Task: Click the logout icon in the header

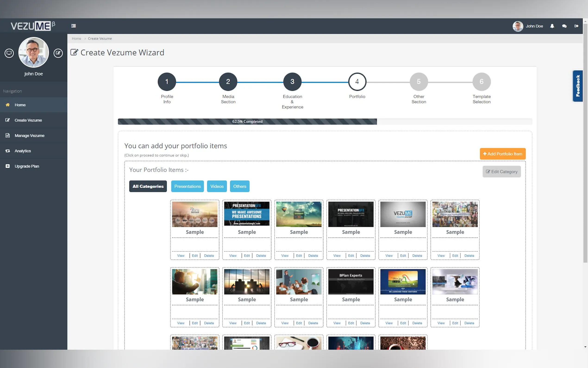Action: tap(576, 26)
